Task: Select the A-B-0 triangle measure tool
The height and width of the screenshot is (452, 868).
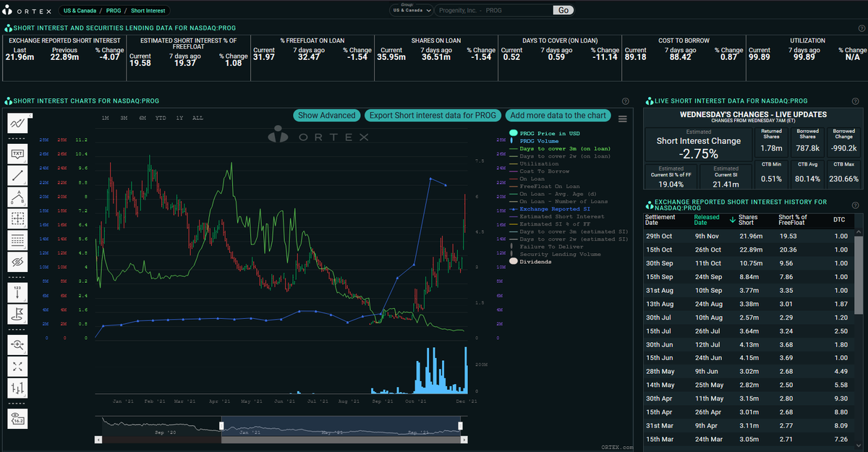Action: click(17, 197)
